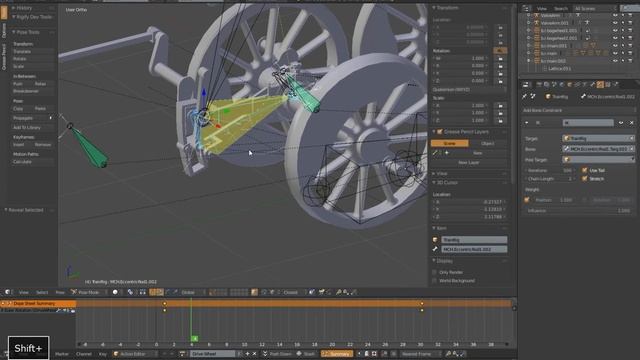
Task: Click the New Layer grease pencil button
Action: click(x=469, y=162)
